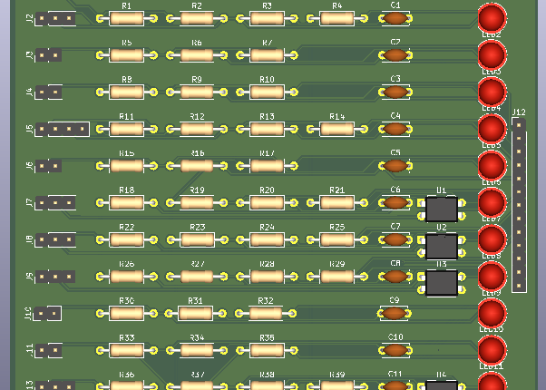Select resistor R25
The height and width of the screenshot is (390, 546).
pos(337,240)
